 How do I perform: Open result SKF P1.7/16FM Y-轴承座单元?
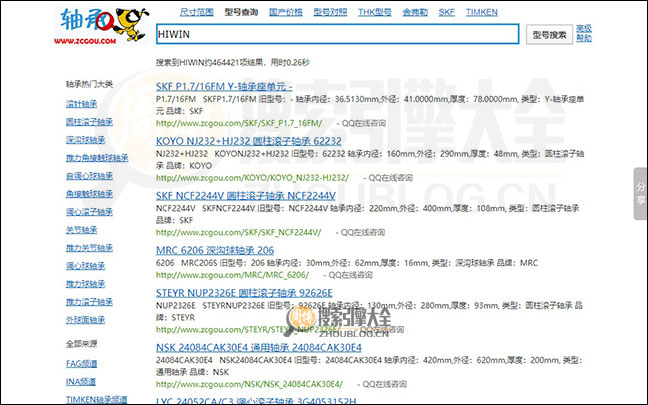[x=224, y=86]
